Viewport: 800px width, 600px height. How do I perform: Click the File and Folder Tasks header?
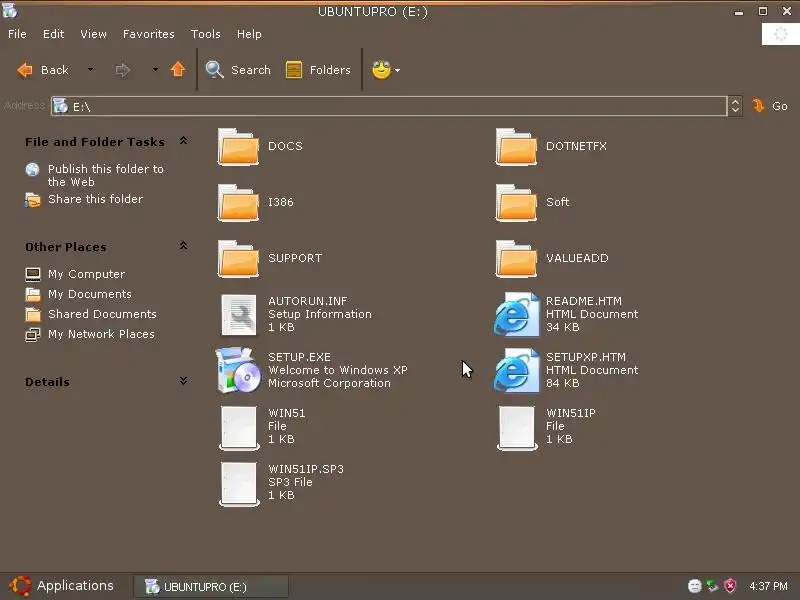click(x=95, y=142)
